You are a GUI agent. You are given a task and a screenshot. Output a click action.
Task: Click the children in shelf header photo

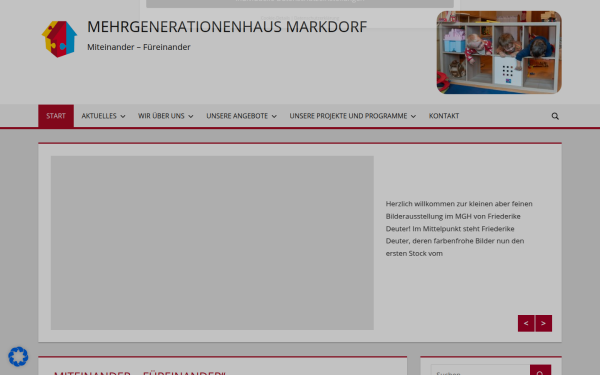[499, 52]
